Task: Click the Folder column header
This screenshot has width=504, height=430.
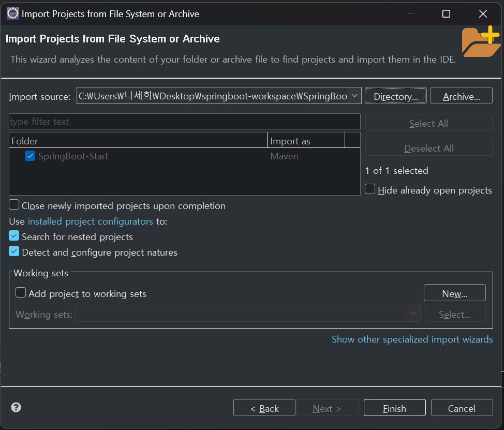Action: [x=138, y=141]
